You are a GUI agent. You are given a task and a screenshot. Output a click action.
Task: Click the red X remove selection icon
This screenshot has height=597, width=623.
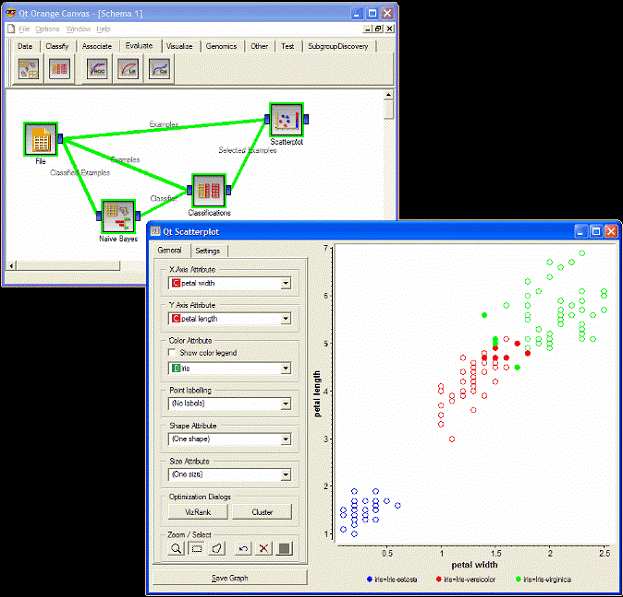(x=265, y=549)
